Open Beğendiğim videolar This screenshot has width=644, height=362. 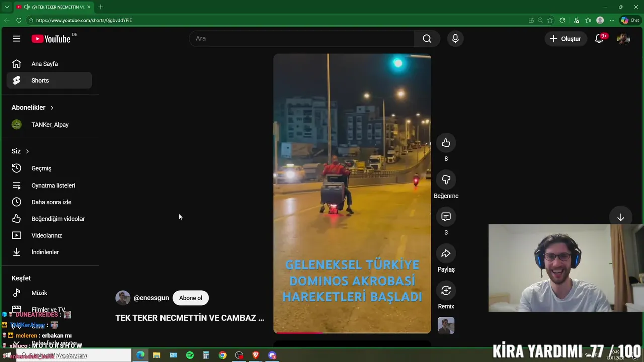49,219
